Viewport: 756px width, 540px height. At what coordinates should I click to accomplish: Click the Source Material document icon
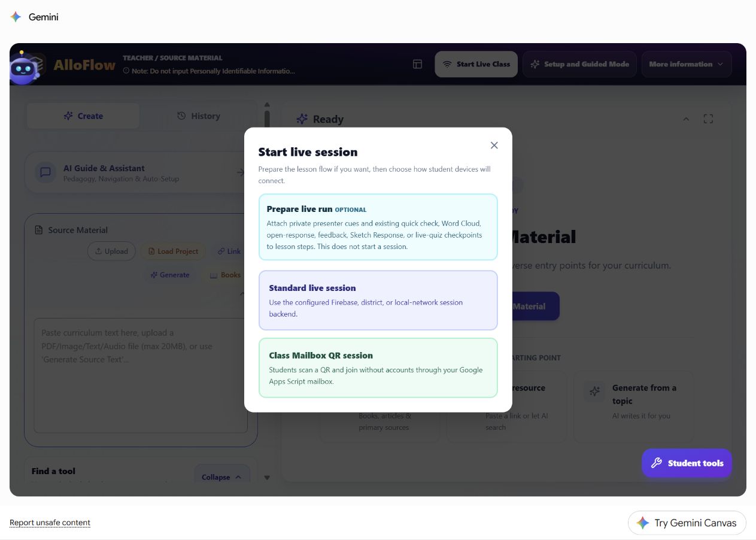39,230
